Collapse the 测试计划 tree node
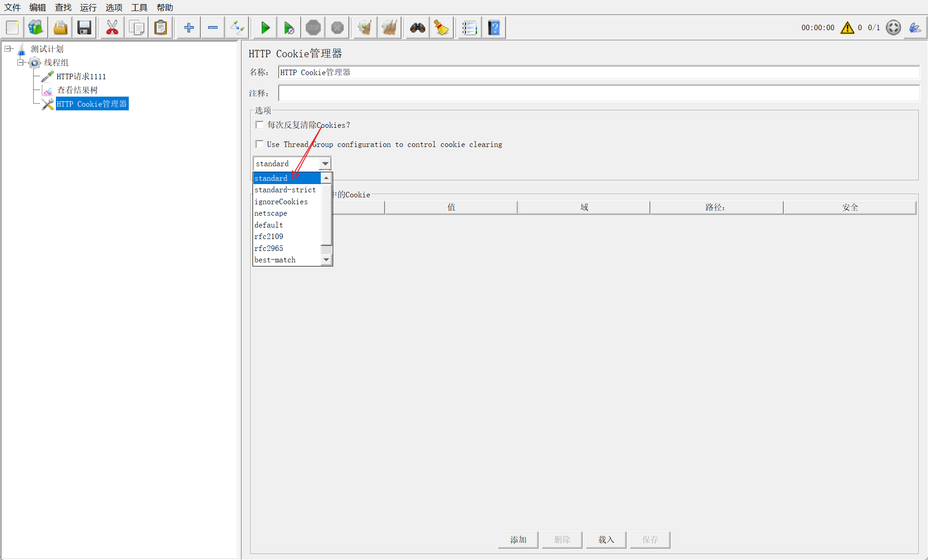The width and height of the screenshot is (928, 560). point(8,49)
